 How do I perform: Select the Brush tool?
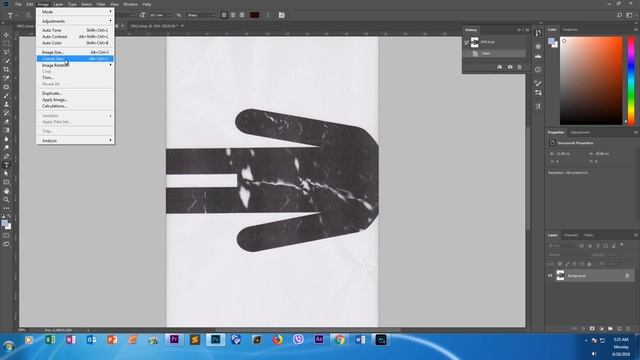(6, 96)
